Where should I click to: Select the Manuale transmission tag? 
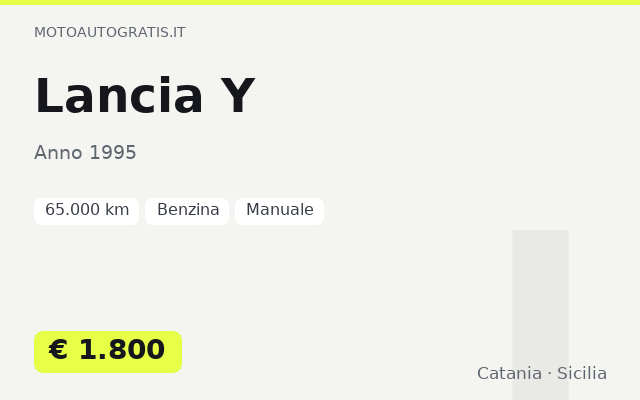click(x=280, y=211)
